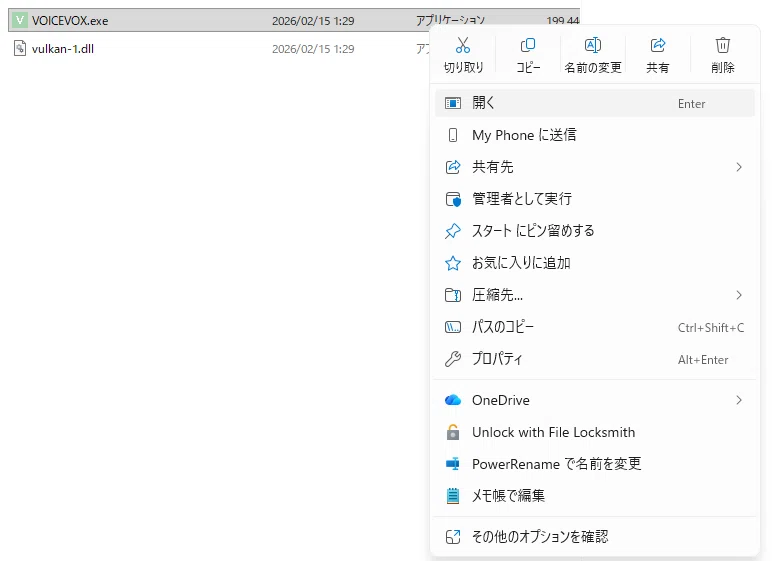Viewport: 777px width, 561px height.
Task: Click the shield icon beside 管理者として実行
Action: 453,199
